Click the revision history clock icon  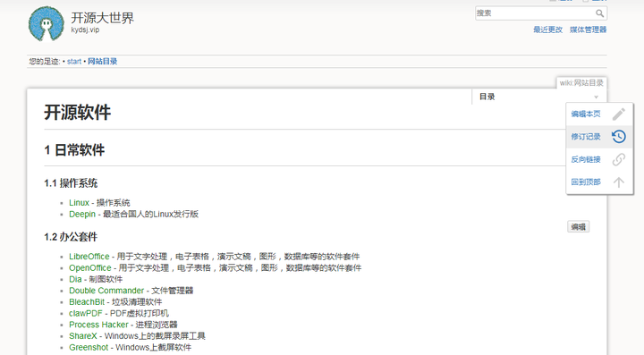[x=619, y=136]
